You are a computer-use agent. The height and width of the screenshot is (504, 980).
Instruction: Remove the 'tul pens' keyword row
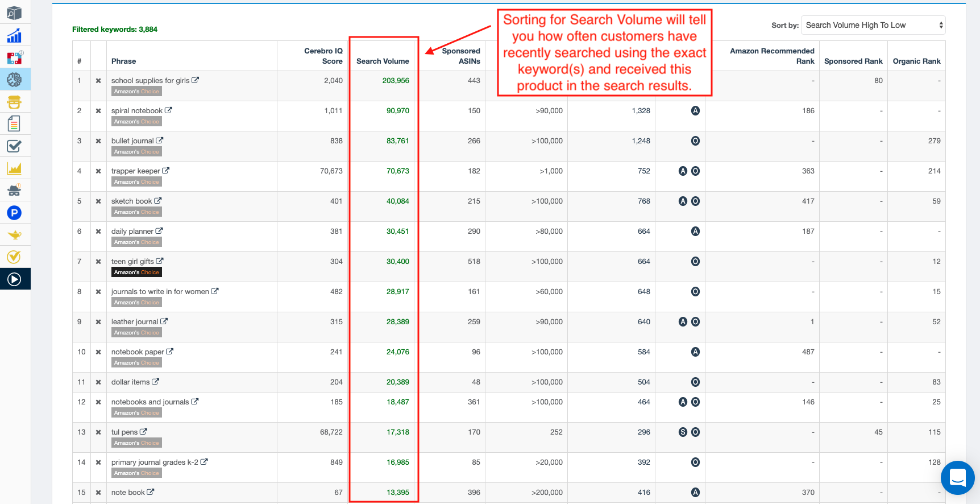98,432
